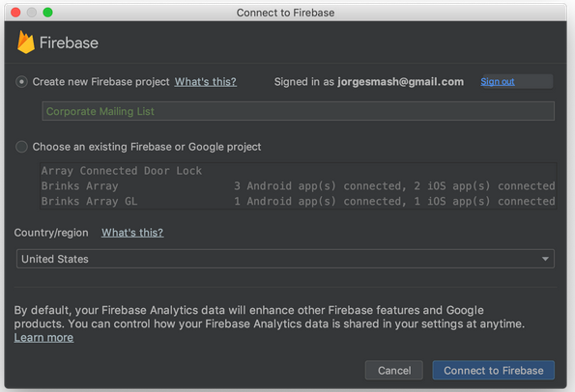Screen dimensions: 575x392
Task: Select Array Connected Door Lock project row
Action: pos(299,171)
